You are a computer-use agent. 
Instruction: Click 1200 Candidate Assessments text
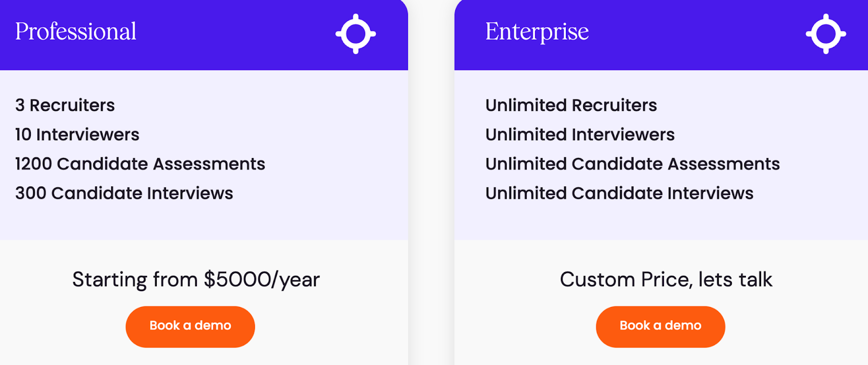coord(140,164)
